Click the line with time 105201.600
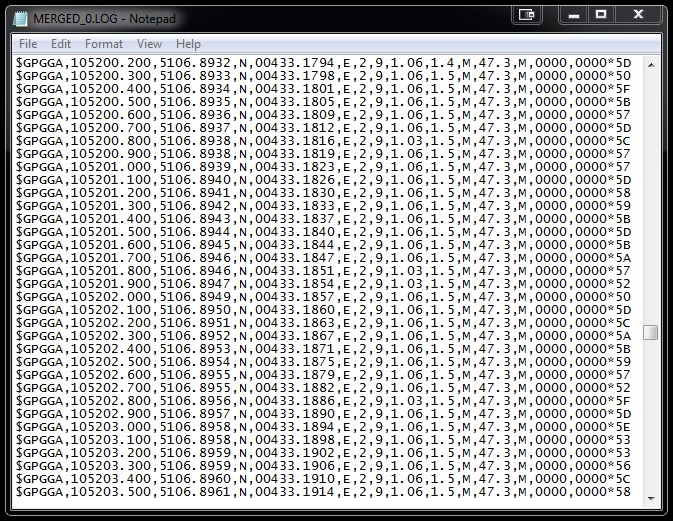Screen dimensions: 673x521 pos(324,245)
